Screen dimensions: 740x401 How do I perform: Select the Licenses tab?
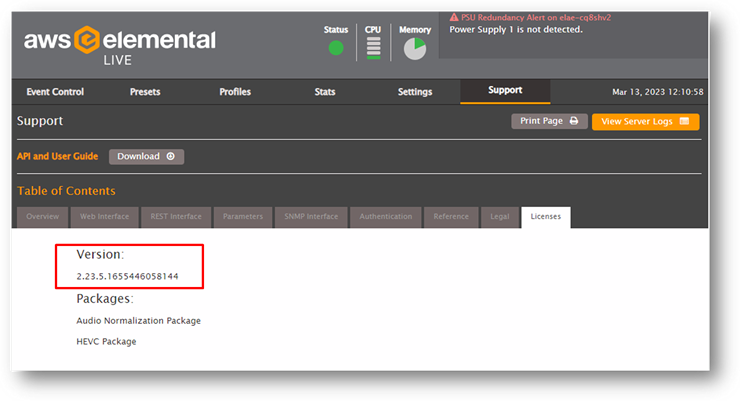546,217
